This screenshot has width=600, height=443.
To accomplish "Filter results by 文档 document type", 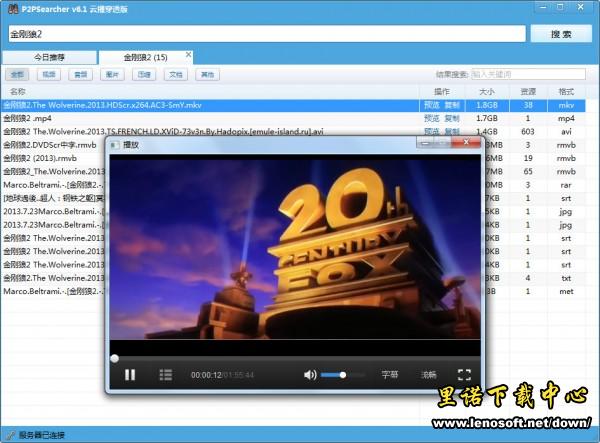I will tap(176, 75).
